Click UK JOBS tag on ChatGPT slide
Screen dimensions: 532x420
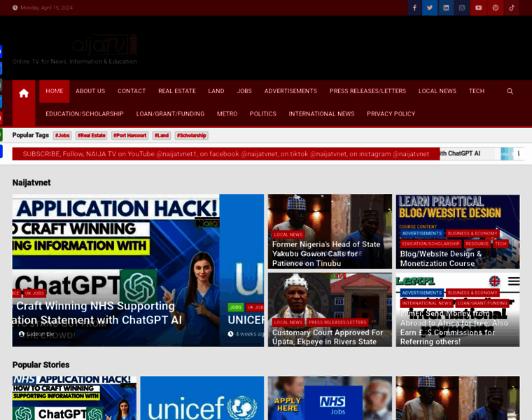tap(34, 293)
